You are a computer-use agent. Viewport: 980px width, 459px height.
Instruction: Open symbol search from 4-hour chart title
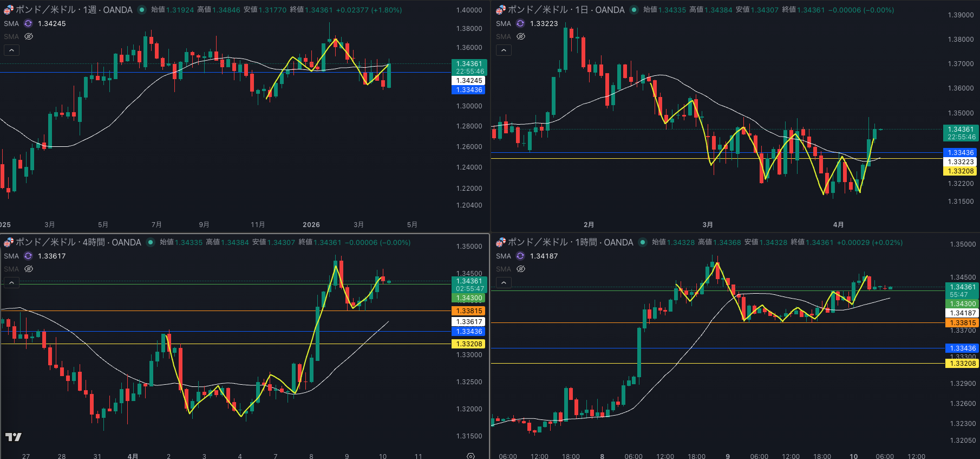[x=78, y=242]
